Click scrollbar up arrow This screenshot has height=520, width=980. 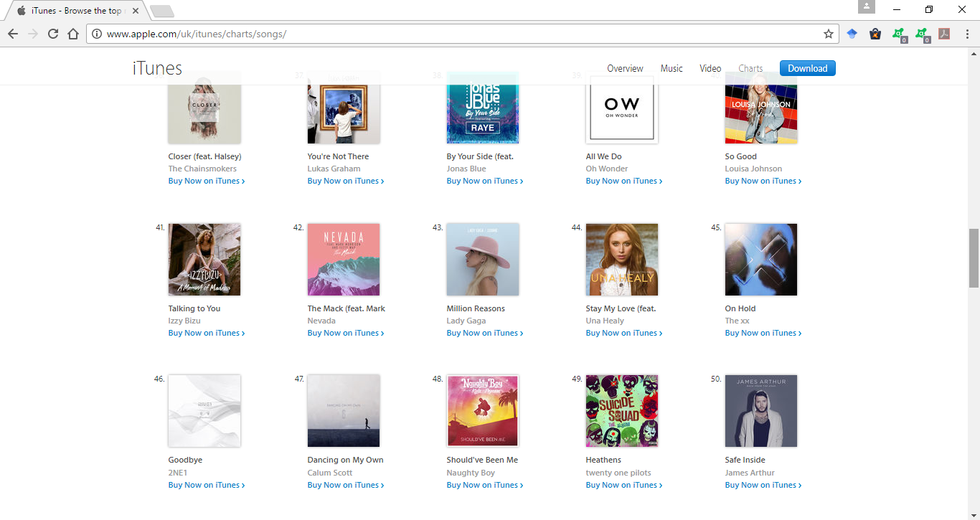[974, 54]
